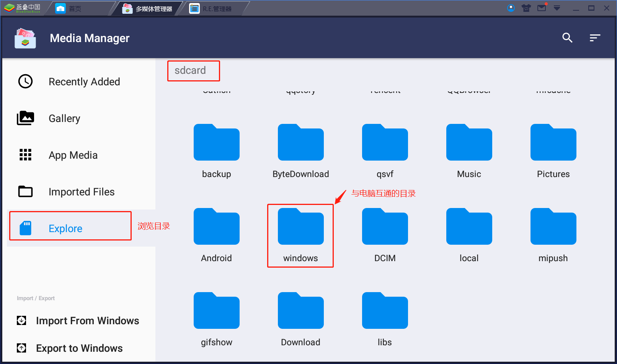Click the sdcard path breadcrumb
The height and width of the screenshot is (364, 617).
click(190, 70)
